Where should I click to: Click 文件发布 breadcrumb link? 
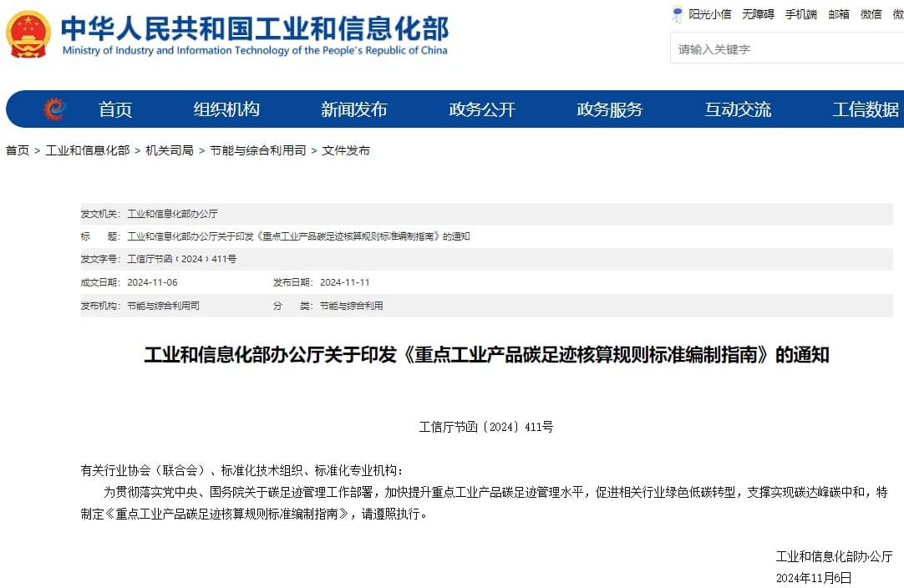[346, 150]
